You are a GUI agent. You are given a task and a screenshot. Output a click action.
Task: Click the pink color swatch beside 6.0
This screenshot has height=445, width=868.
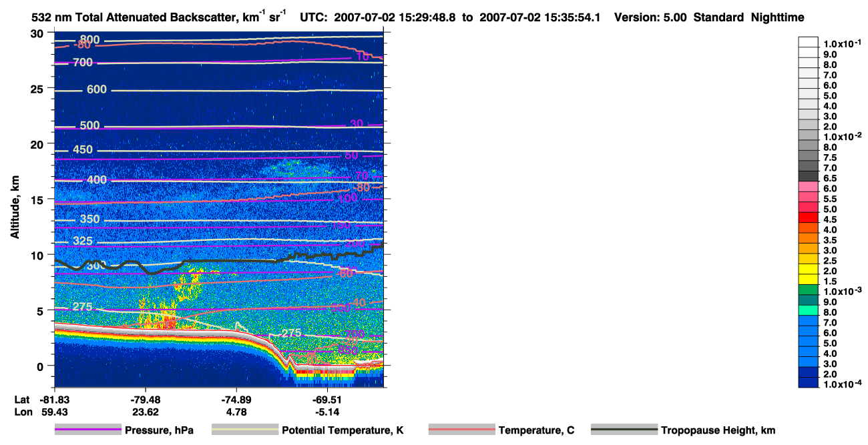[x=808, y=187]
